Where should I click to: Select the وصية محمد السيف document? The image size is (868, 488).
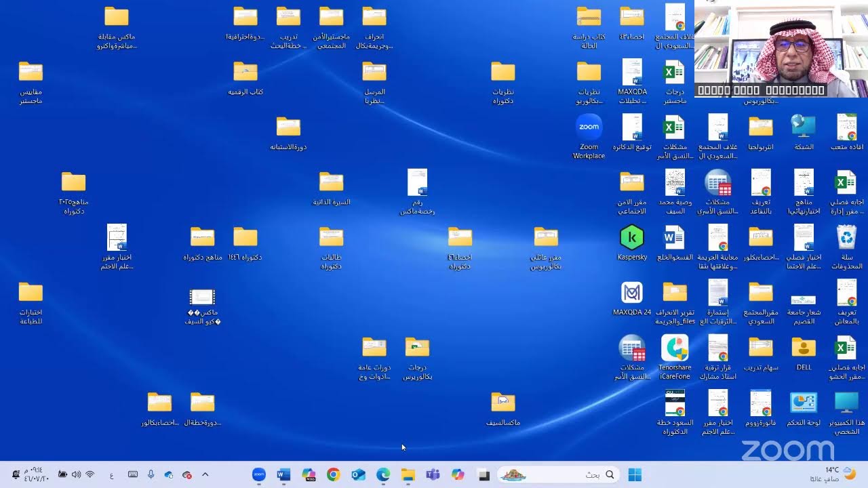click(675, 192)
